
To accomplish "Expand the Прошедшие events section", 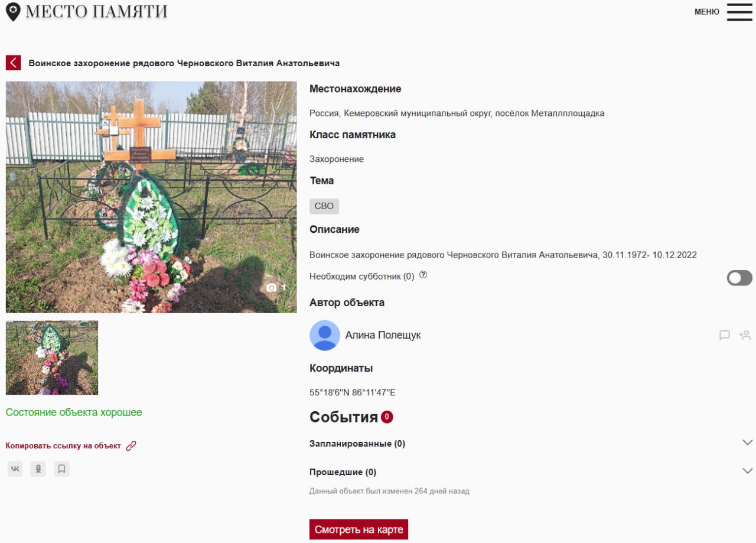I will (748, 471).
